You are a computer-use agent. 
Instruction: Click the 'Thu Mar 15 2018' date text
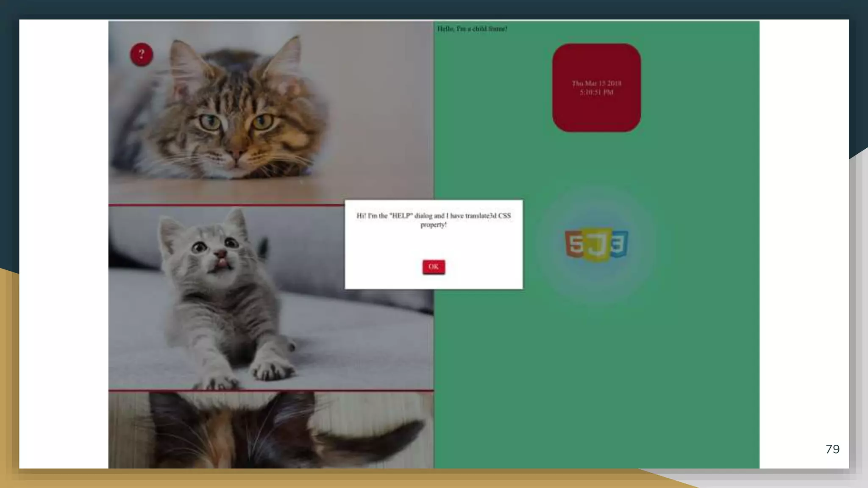point(596,83)
